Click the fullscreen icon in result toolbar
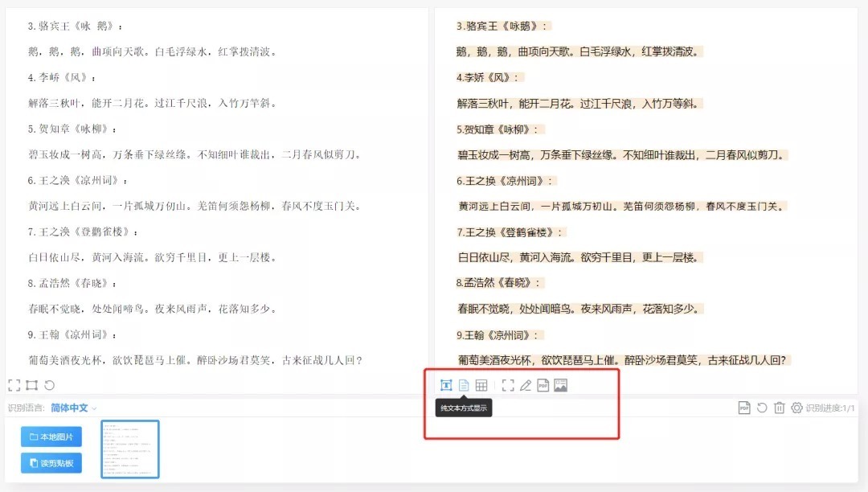The height and width of the screenshot is (492, 868). pyautogui.click(x=508, y=385)
